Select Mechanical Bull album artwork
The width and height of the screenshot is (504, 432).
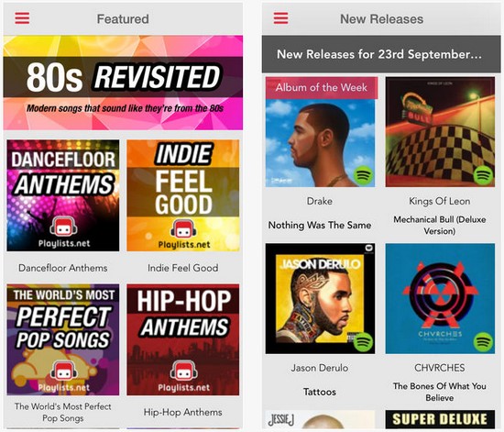click(x=440, y=132)
